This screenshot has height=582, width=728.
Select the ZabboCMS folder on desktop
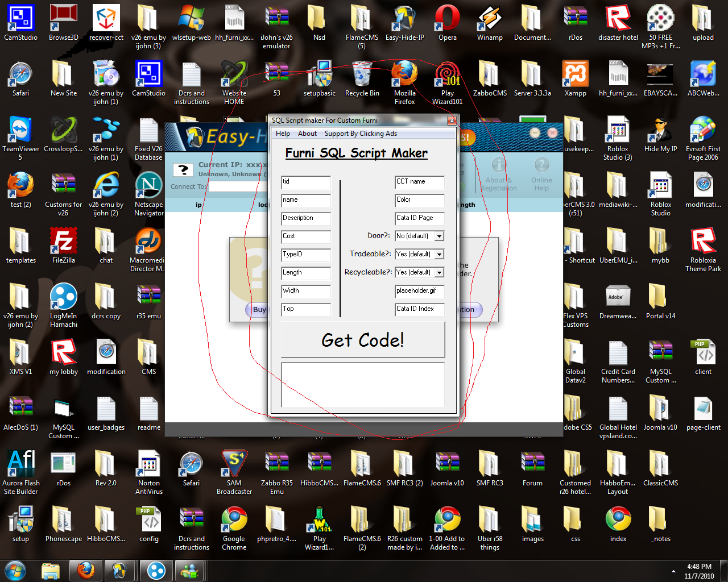coord(490,80)
